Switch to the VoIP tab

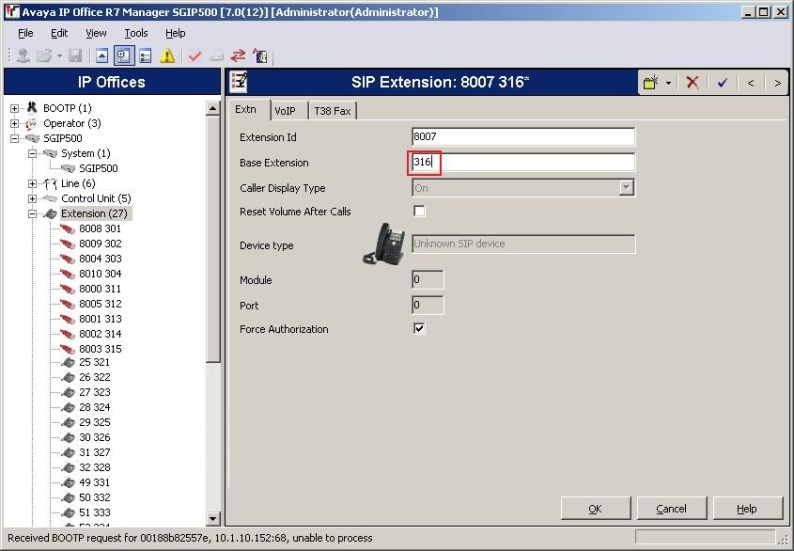[285, 111]
